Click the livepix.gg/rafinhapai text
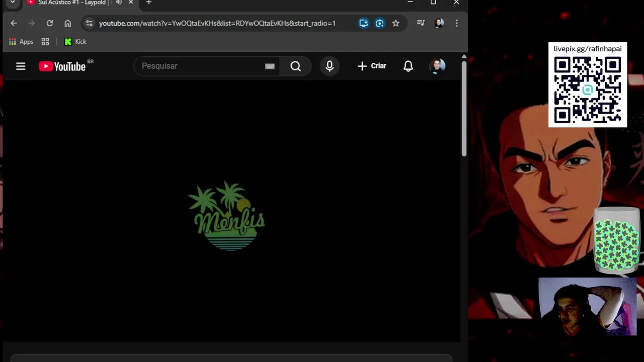The width and height of the screenshot is (644, 362). click(588, 49)
